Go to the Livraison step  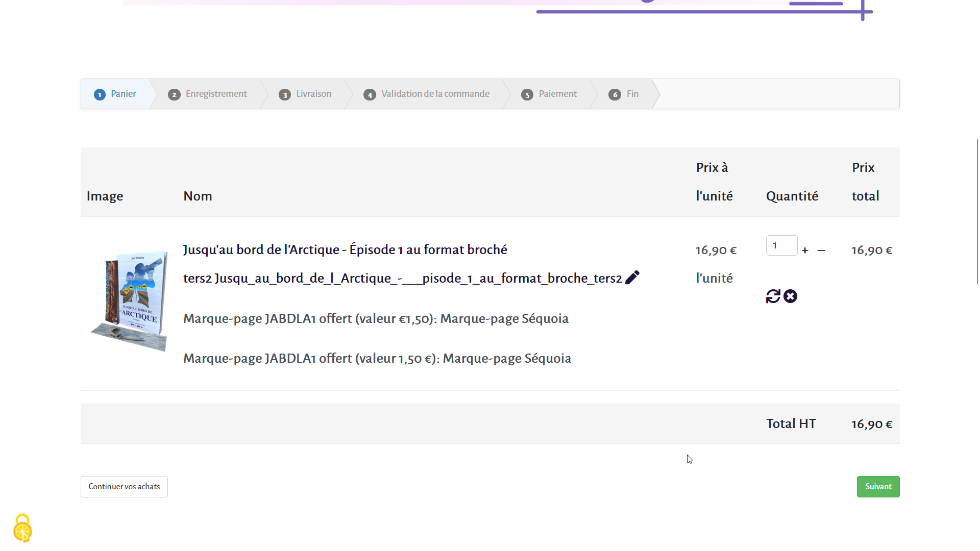click(313, 94)
